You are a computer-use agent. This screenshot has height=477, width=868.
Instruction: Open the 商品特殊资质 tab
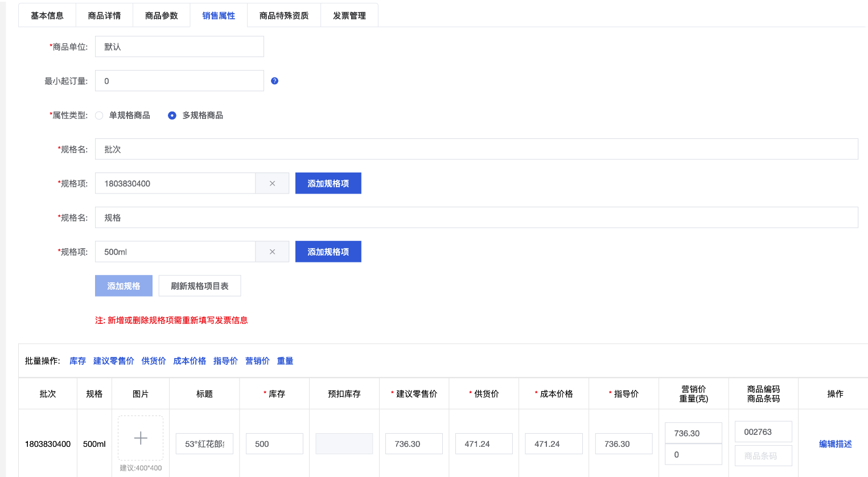[284, 15]
